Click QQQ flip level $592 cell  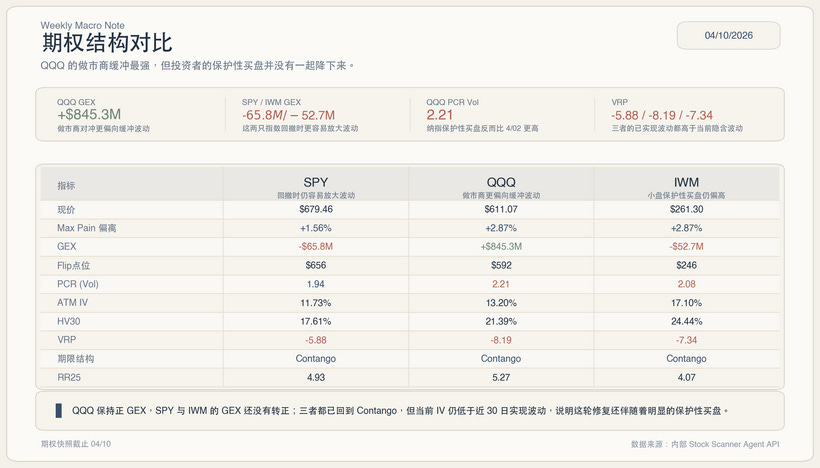501,265
